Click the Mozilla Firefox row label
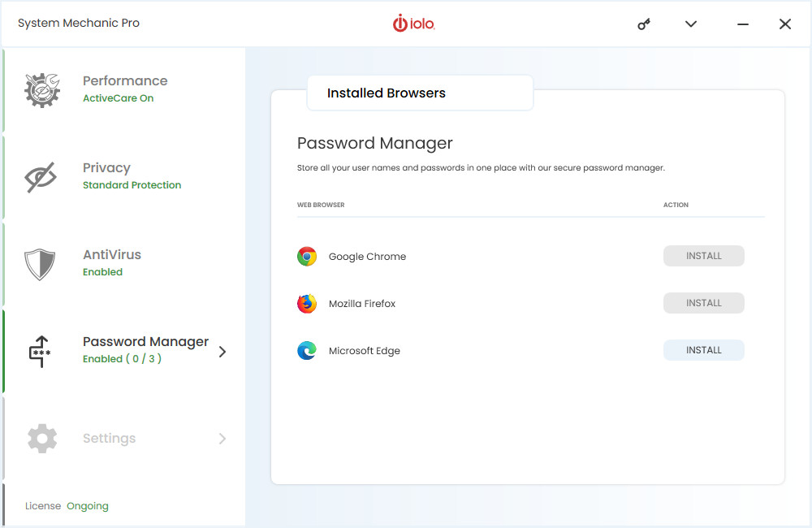 click(362, 304)
